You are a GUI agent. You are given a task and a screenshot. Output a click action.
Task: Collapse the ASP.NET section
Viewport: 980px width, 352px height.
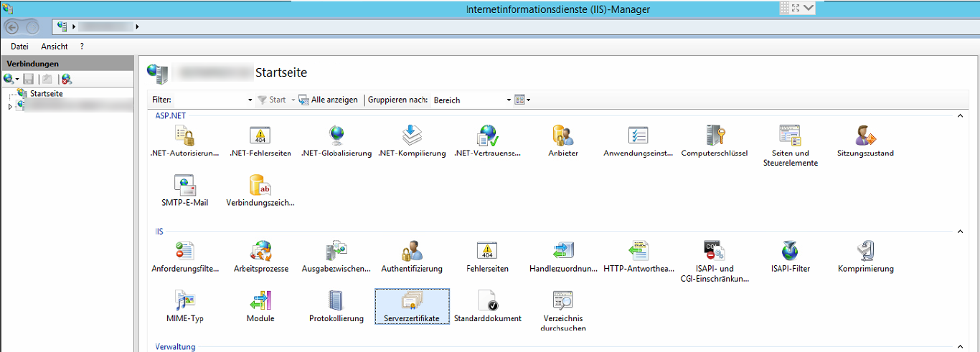(x=959, y=115)
